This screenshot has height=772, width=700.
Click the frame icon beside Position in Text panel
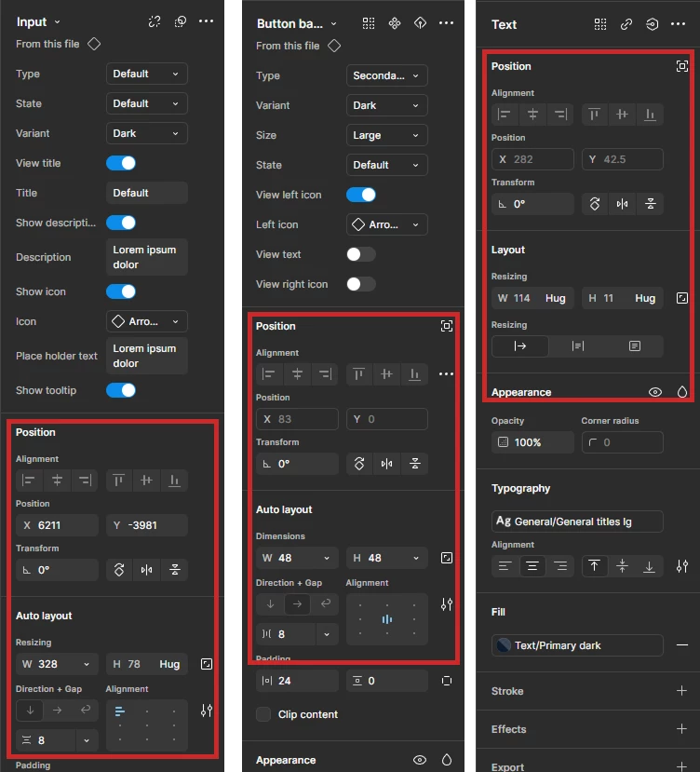coord(681,66)
